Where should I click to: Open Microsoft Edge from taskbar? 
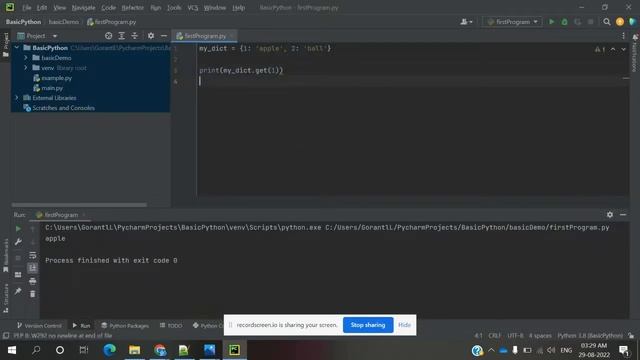tap(109, 350)
